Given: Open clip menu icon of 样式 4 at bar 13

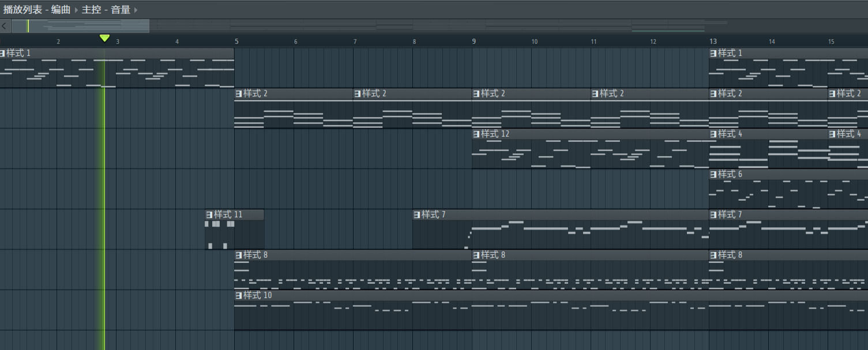Looking at the screenshot, I should (713, 134).
